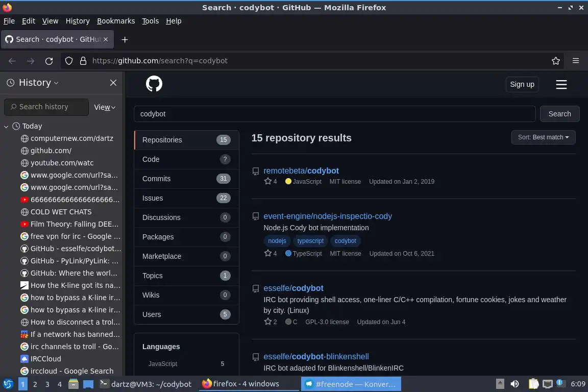Star the esselfe/codybot repository
This screenshot has width=588, height=392.
pyautogui.click(x=268, y=322)
